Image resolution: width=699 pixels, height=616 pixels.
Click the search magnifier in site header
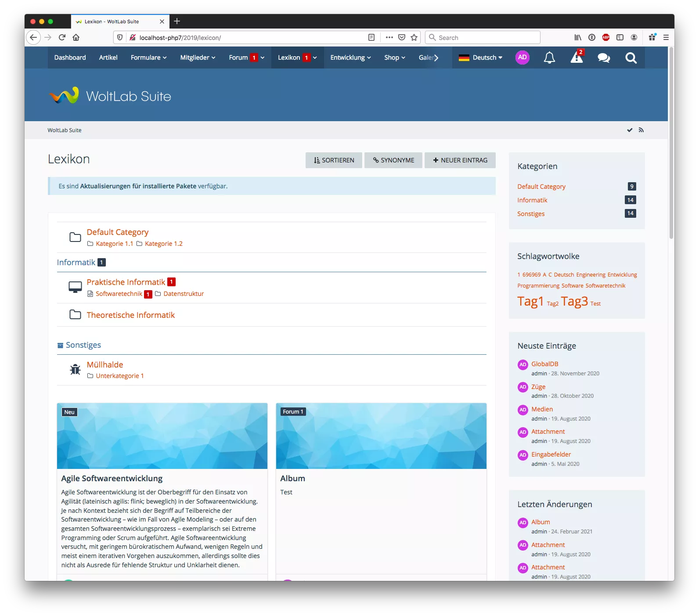631,58
